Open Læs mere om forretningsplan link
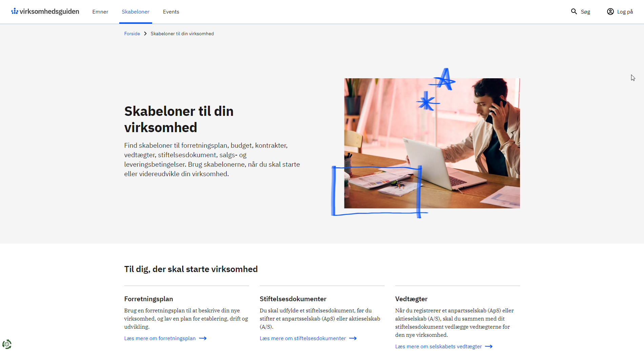The image size is (644, 351). coord(160,338)
